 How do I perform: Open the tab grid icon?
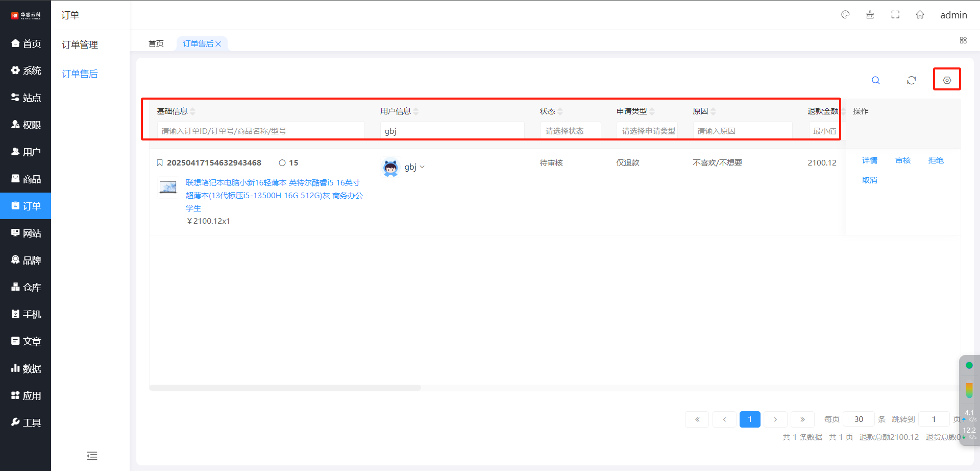coord(963,40)
